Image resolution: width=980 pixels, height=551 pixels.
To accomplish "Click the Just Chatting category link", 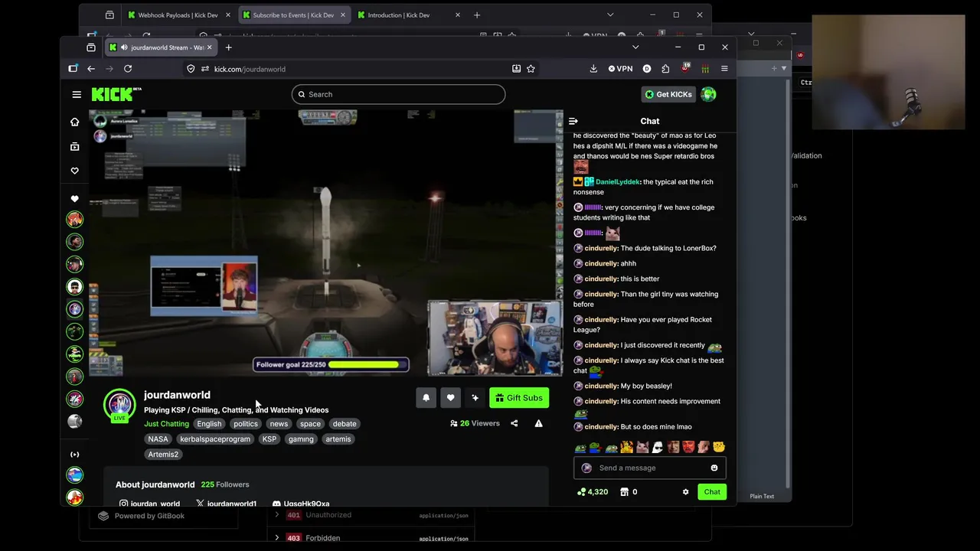I will (166, 424).
